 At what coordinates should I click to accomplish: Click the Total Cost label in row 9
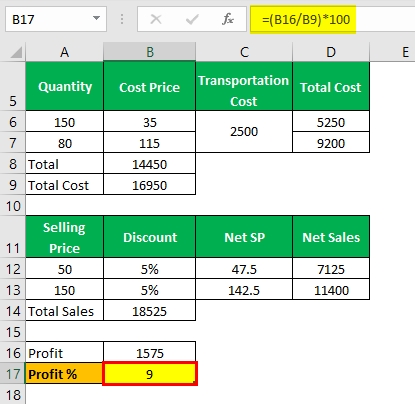(65, 185)
